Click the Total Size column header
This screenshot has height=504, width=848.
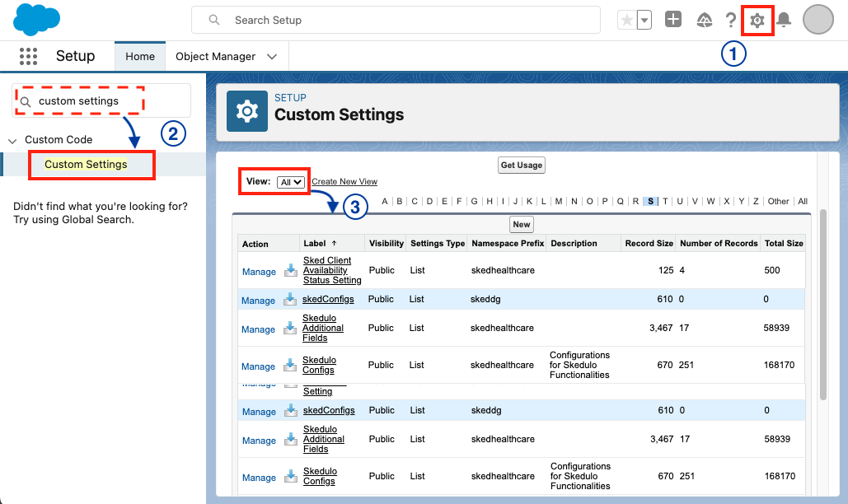784,244
